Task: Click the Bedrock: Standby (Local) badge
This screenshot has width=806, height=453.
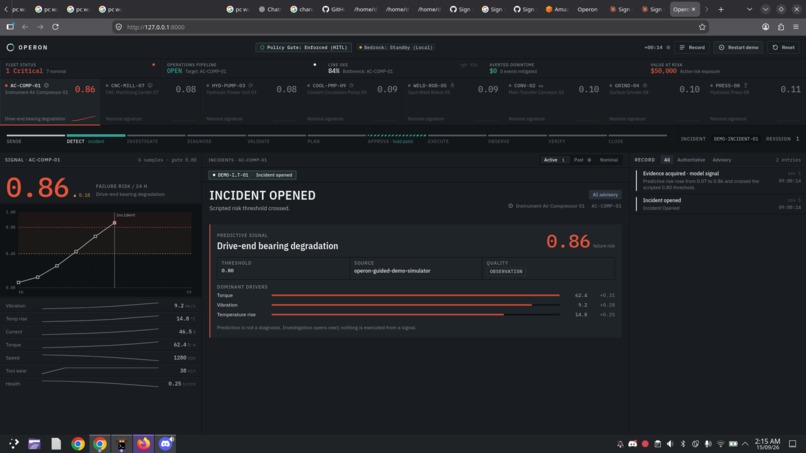Action: click(396, 47)
